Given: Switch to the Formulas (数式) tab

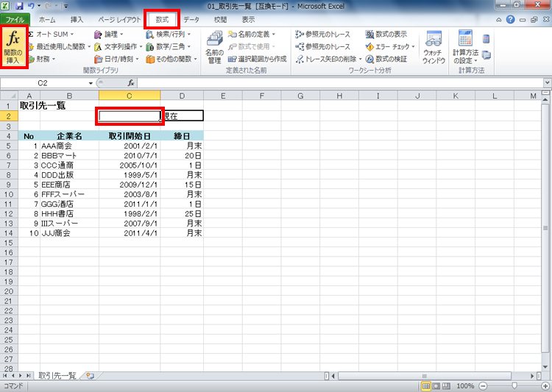Looking at the screenshot, I should coord(163,20).
